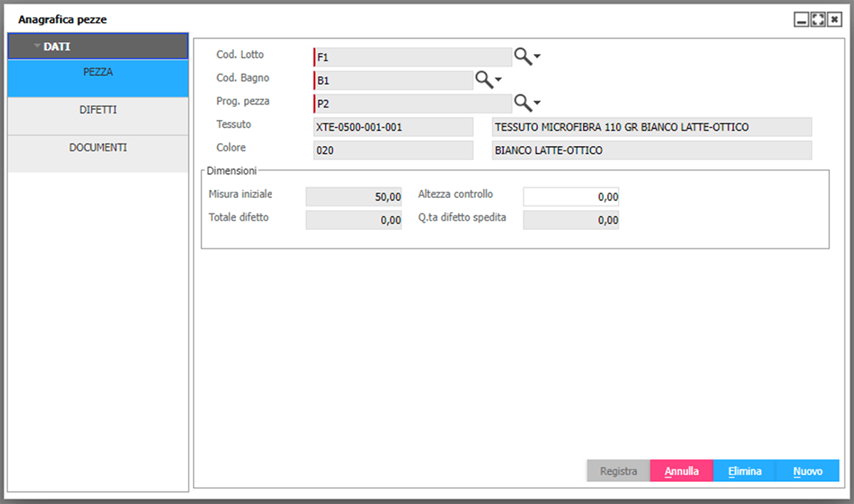
Task: Open the dropdown arrow beside Prog. pezza search
Action: [537, 103]
